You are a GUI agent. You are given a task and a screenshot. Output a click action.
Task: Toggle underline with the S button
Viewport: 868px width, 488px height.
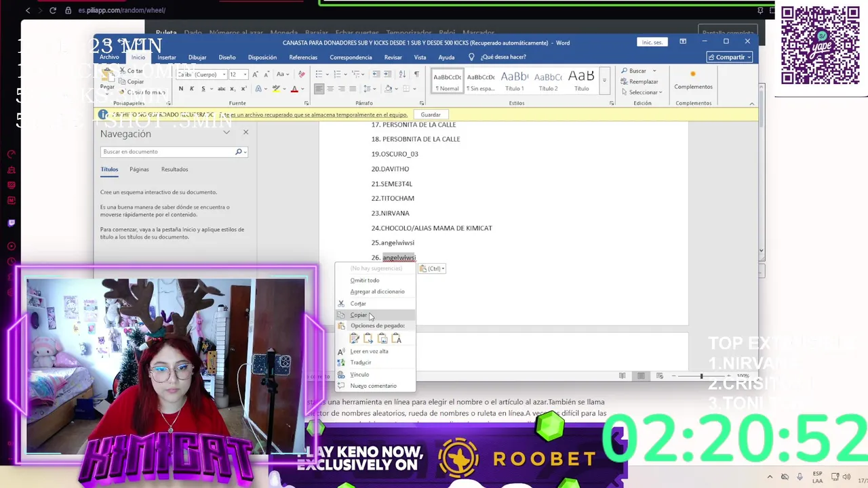click(203, 89)
